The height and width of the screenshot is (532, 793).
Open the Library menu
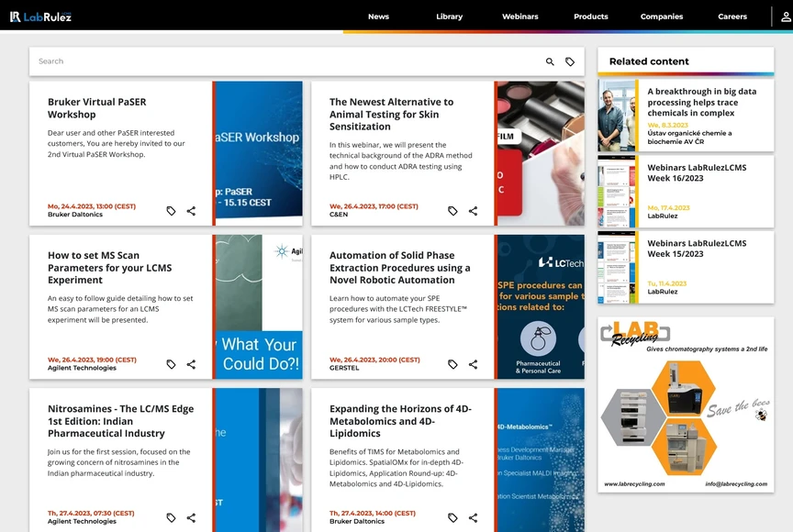coord(449,17)
